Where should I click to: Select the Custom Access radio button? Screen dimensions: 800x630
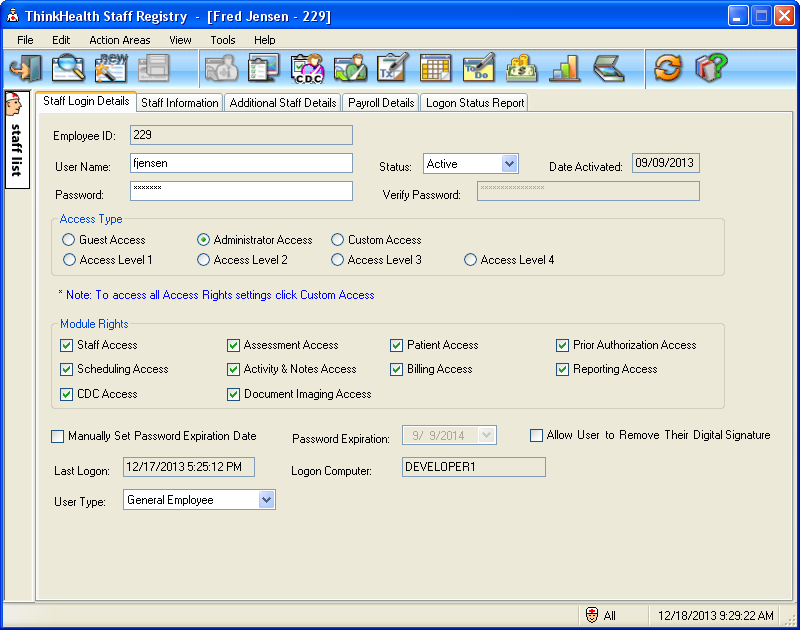[x=337, y=240]
